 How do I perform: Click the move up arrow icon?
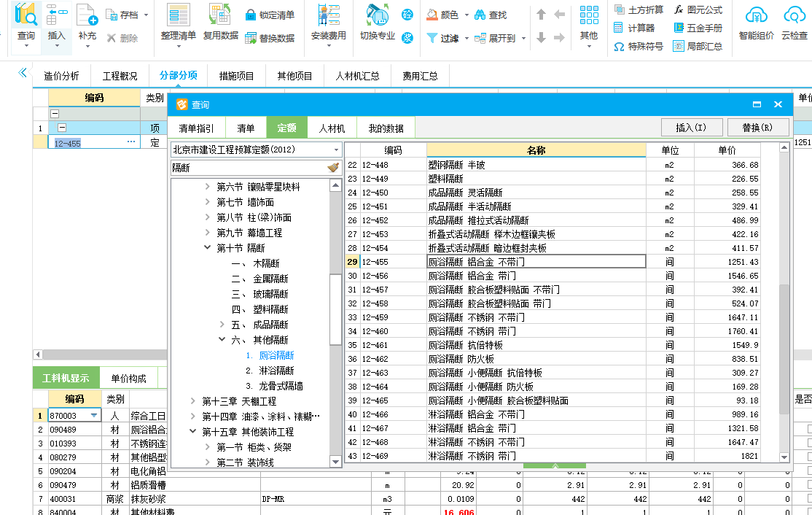(541, 15)
